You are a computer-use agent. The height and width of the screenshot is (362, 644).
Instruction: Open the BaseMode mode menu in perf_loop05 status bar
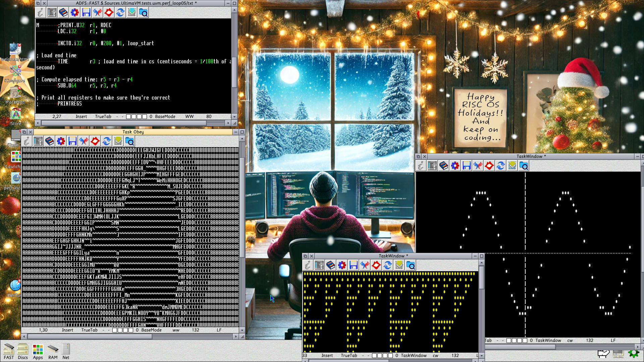(165, 117)
